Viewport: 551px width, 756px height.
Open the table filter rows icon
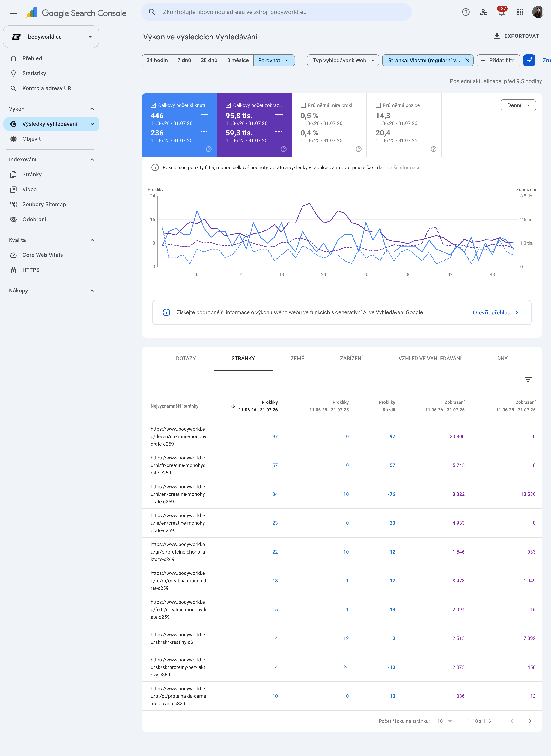click(x=528, y=379)
